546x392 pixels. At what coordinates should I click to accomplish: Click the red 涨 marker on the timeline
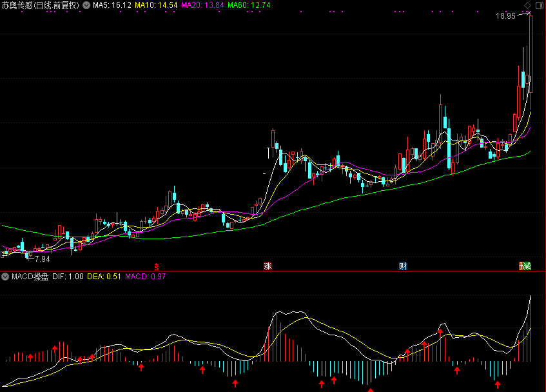[x=268, y=266]
